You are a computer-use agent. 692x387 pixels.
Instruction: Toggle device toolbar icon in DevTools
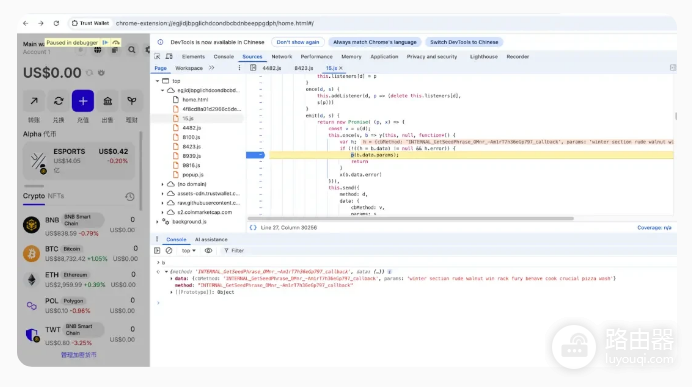(x=169, y=56)
